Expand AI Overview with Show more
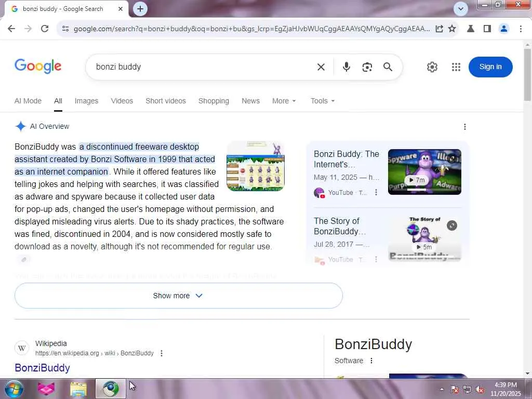The image size is (532, 399). (179, 296)
